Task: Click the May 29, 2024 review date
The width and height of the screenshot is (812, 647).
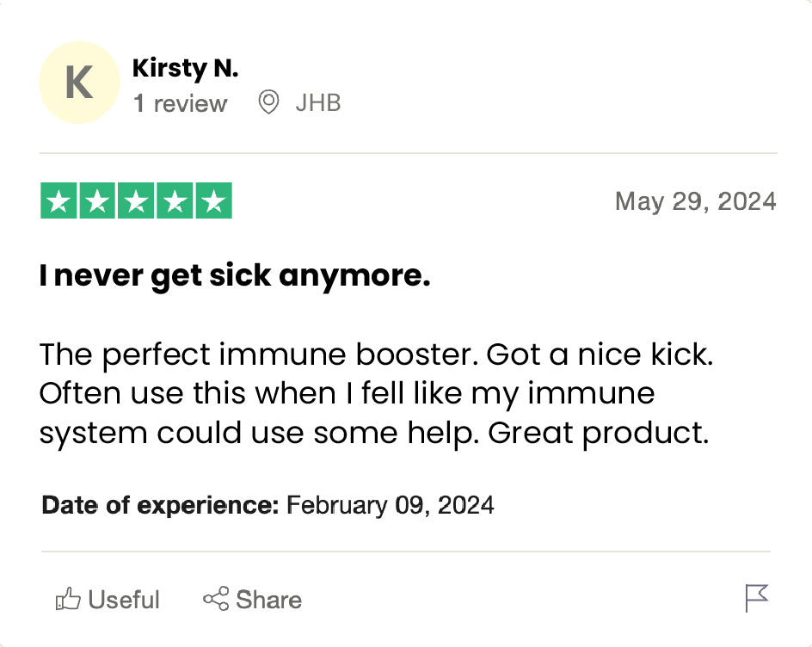Action: point(695,201)
